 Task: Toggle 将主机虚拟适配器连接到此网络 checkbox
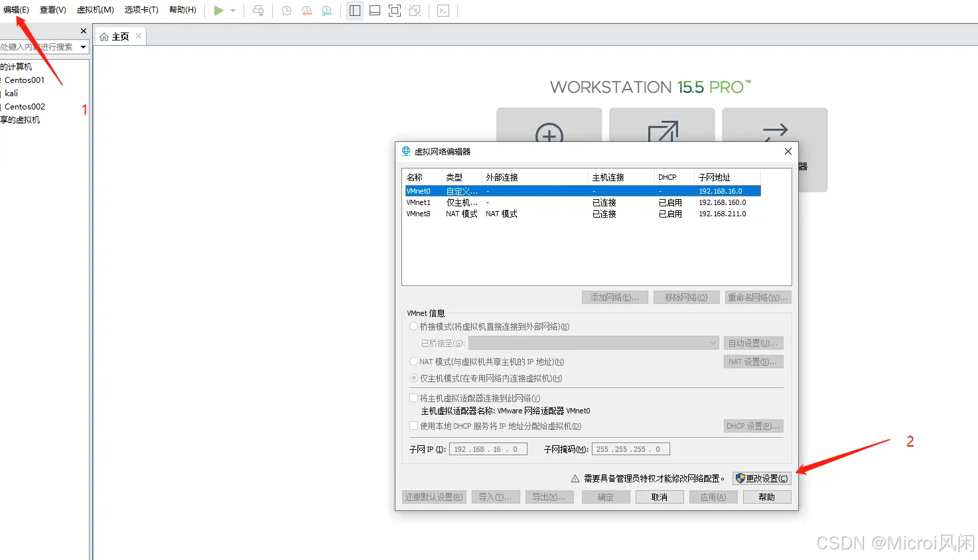414,398
